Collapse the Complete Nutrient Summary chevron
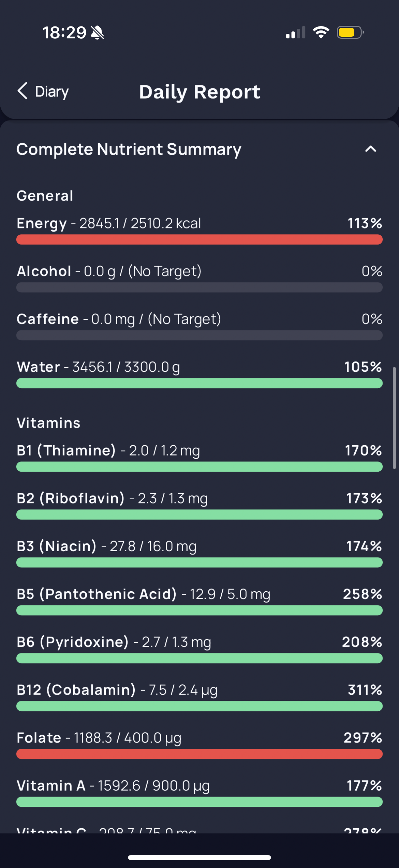Viewport: 399px width, 868px height. [x=371, y=149]
